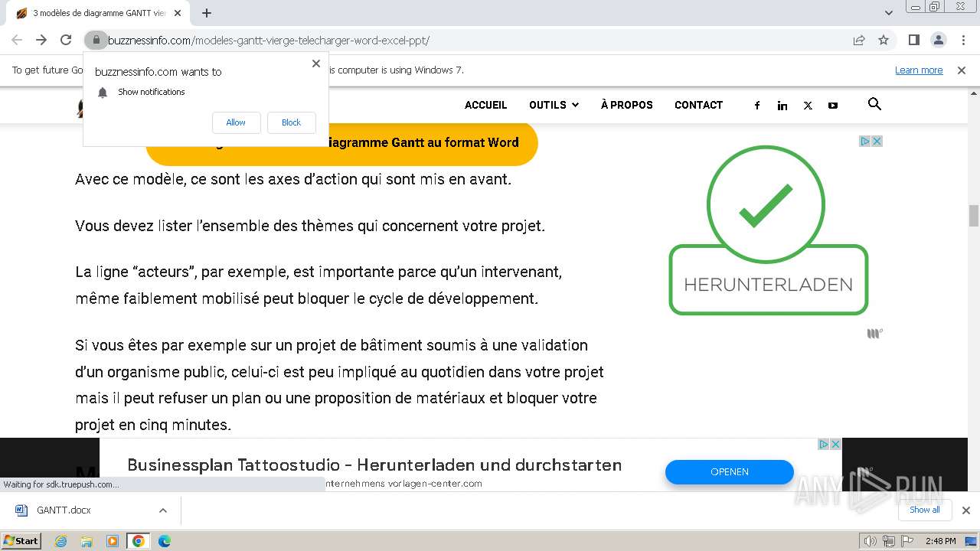The width and height of the screenshot is (980, 551).
Task: Click the Action Center flag tray icon
Action: 906,541
